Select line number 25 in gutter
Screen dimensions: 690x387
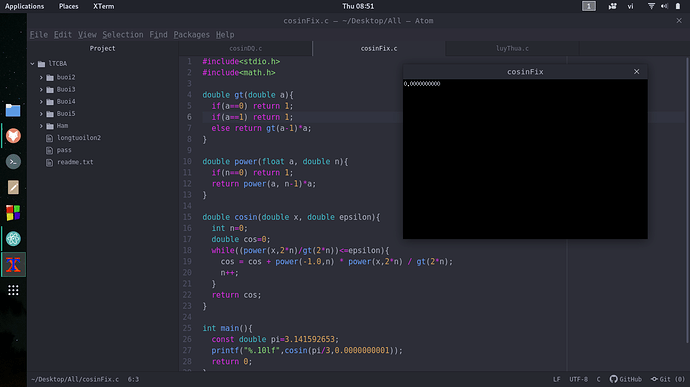pos(187,328)
